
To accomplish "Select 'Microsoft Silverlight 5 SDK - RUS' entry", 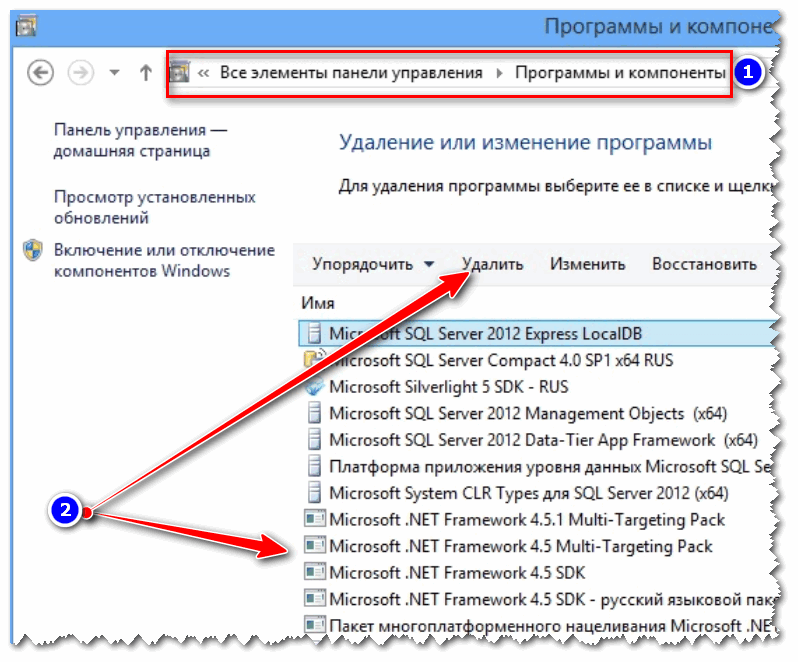I will (x=448, y=387).
